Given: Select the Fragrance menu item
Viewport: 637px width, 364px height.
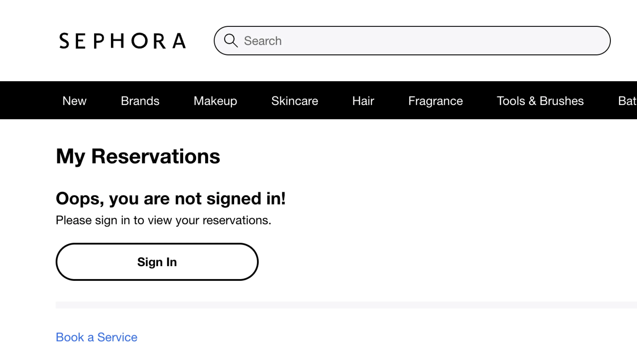Looking at the screenshot, I should [x=435, y=101].
